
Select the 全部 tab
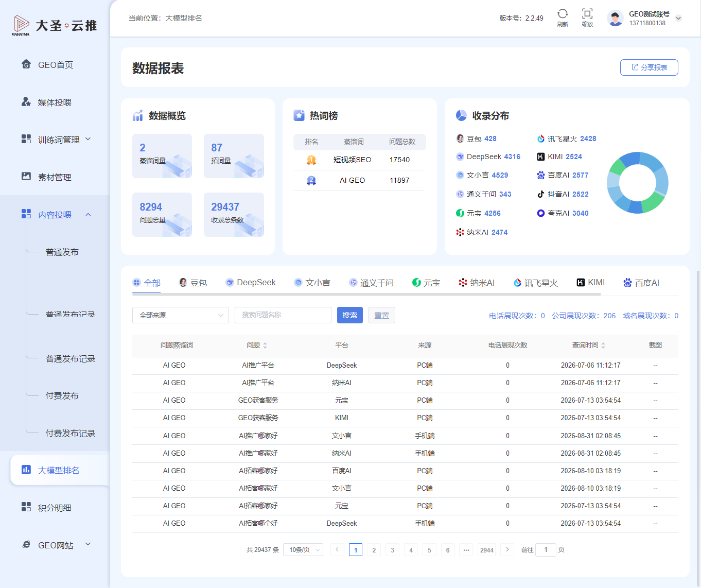(x=147, y=283)
